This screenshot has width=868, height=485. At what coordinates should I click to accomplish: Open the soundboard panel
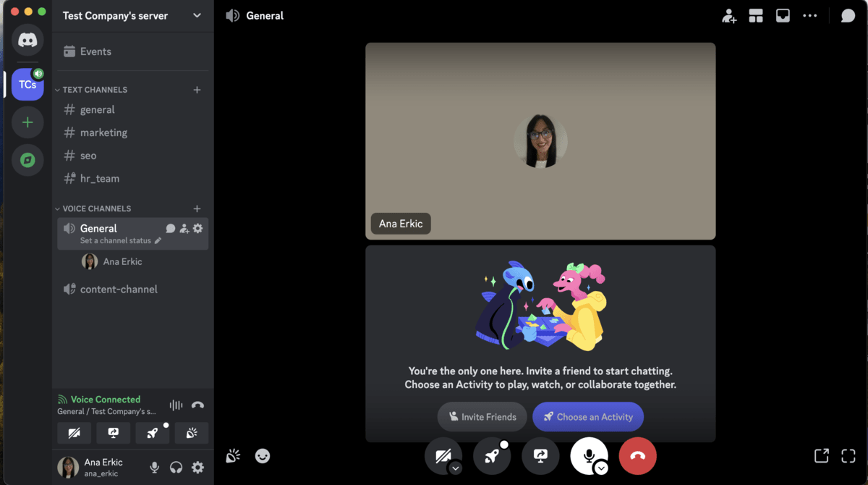click(232, 455)
